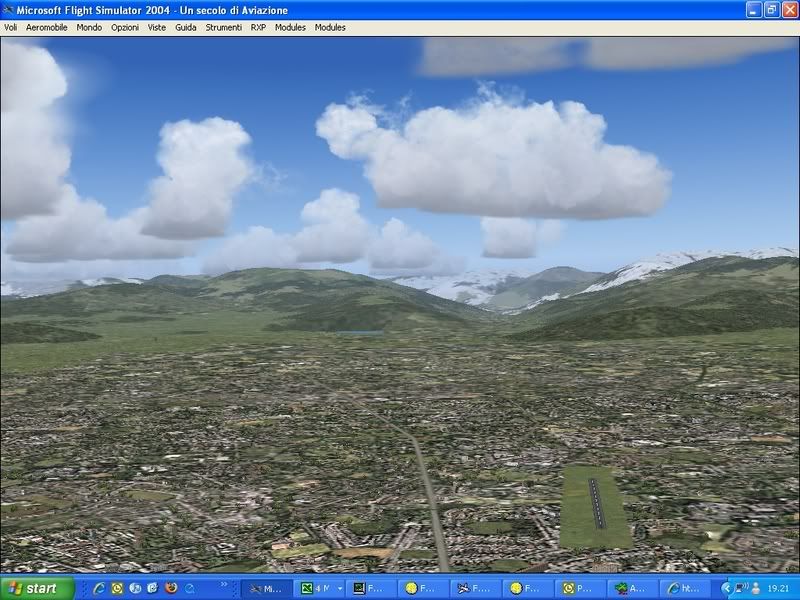Click the magnifier Quick Launch icon
This screenshot has height=600, width=800.
[190, 588]
